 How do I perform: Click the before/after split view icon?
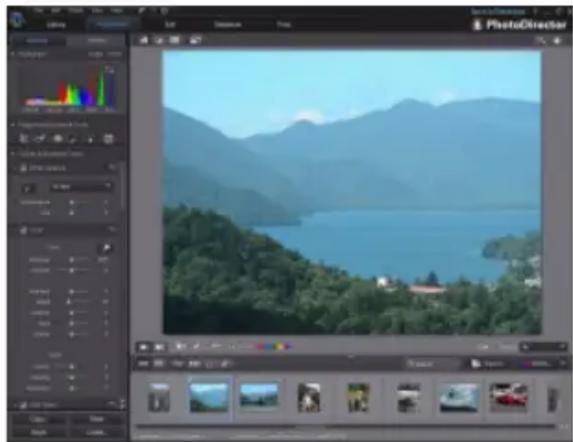pyautogui.click(x=180, y=346)
